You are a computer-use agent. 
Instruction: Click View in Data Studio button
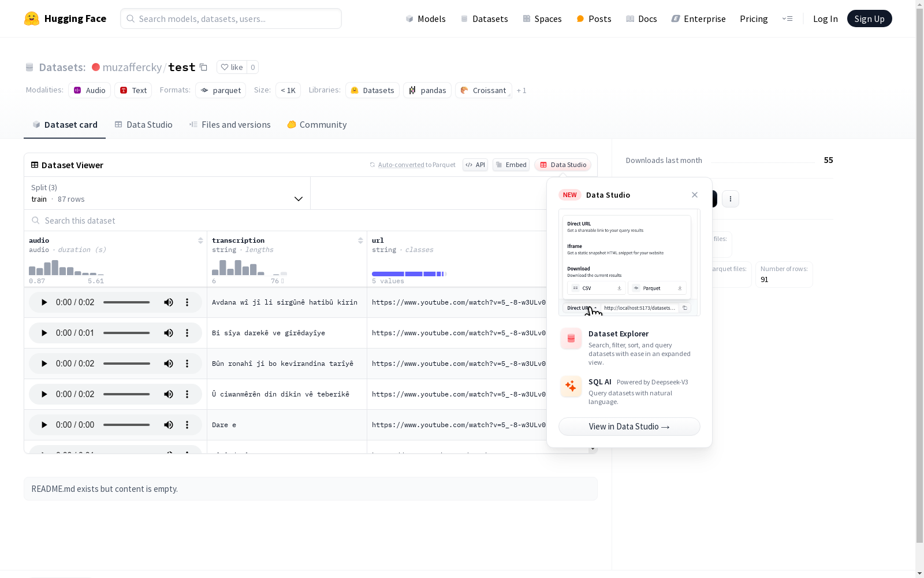click(x=629, y=427)
